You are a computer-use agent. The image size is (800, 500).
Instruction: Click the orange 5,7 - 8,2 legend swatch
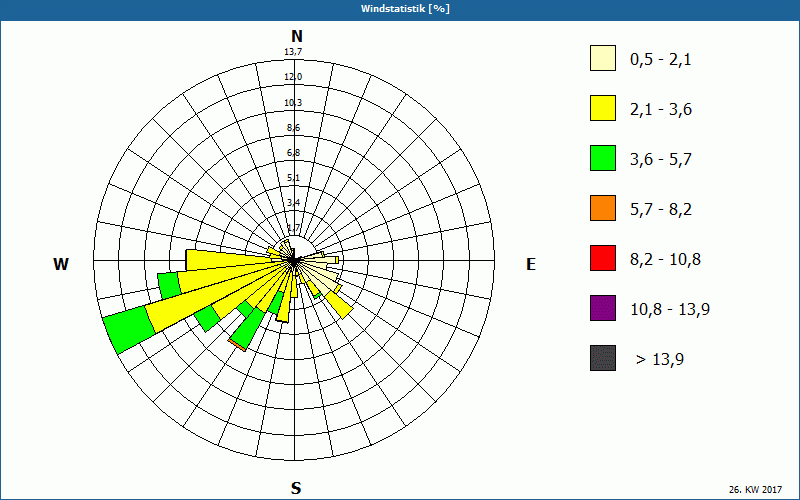point(603,208)
